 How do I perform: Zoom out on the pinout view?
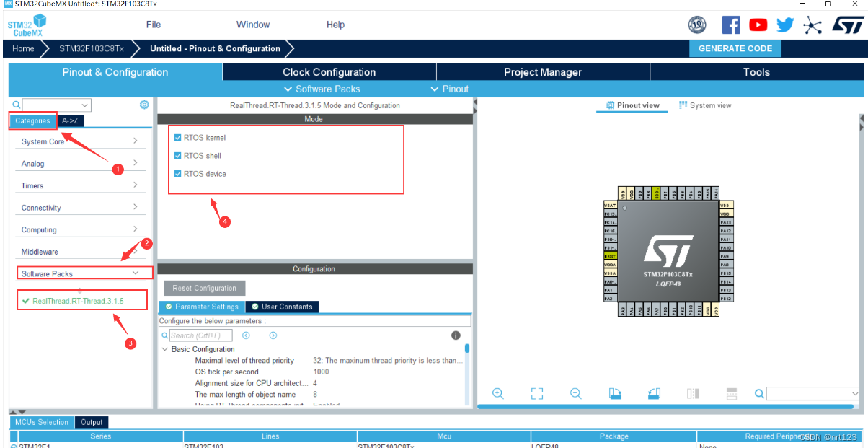tap(575, 393)
